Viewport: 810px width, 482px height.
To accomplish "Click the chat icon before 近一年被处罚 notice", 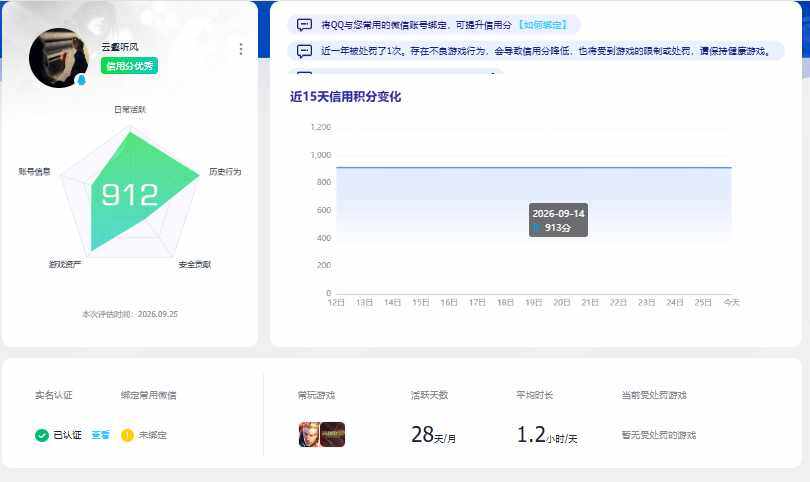I will 304,51.
